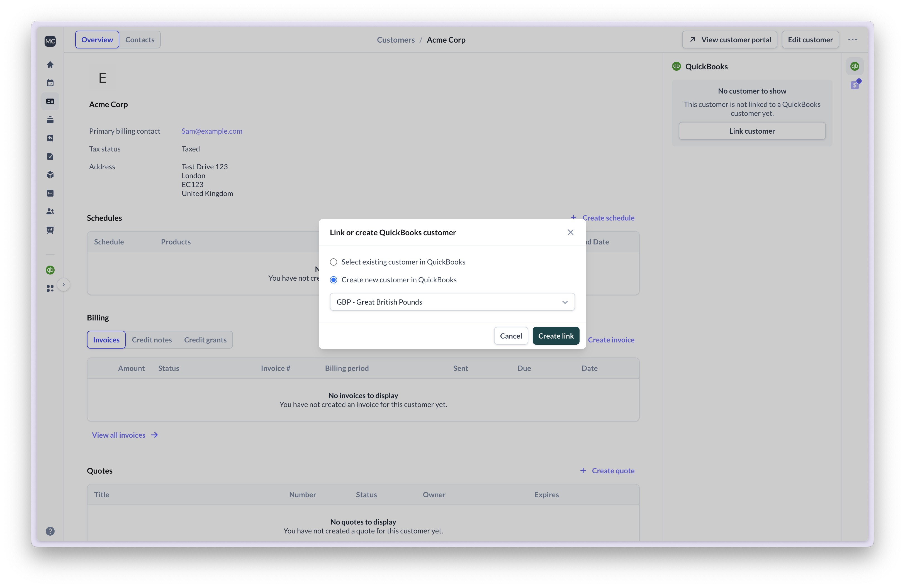Switch to the Contacts tab

coord(140,40)
